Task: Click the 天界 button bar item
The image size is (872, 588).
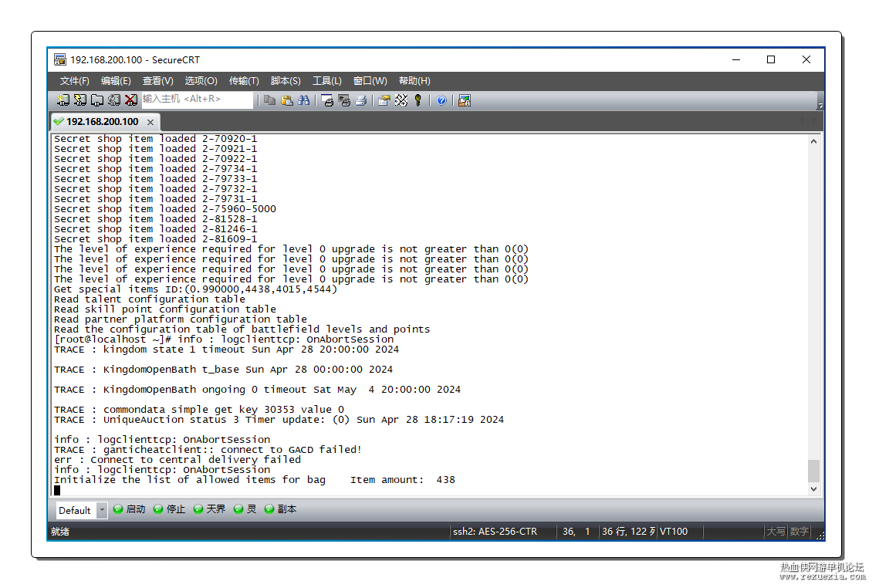Action: 209,509
